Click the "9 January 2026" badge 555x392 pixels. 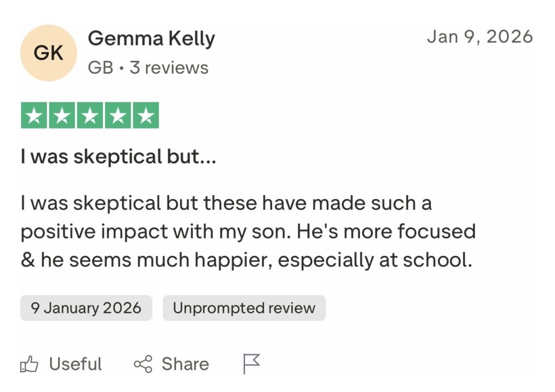[86, 308]
